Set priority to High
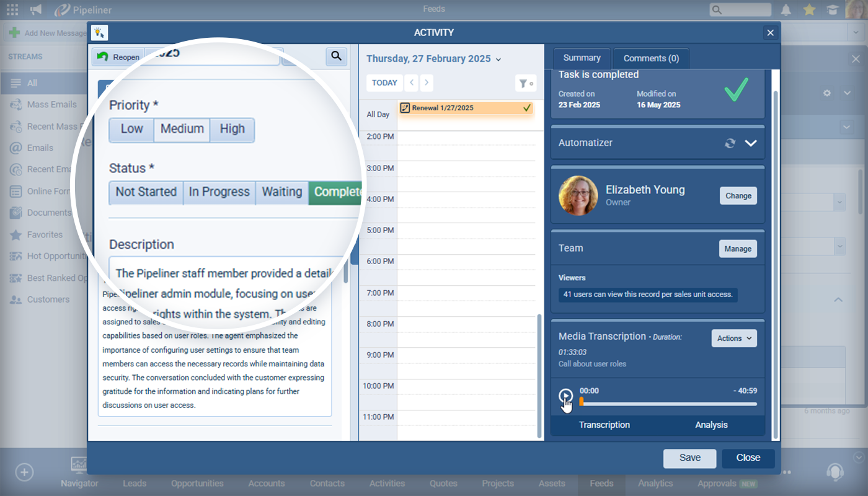 point(232,130)
